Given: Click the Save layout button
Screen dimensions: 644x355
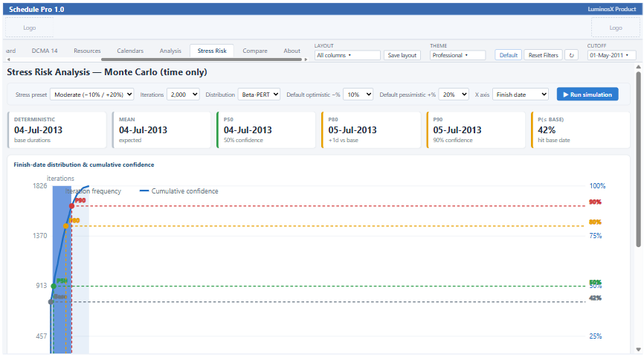Looking at the screenshot, I should pyautogui.click(x=402, y=55).
